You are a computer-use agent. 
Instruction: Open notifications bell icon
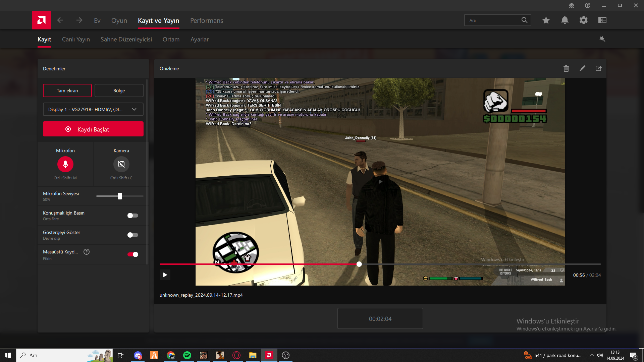565,20
